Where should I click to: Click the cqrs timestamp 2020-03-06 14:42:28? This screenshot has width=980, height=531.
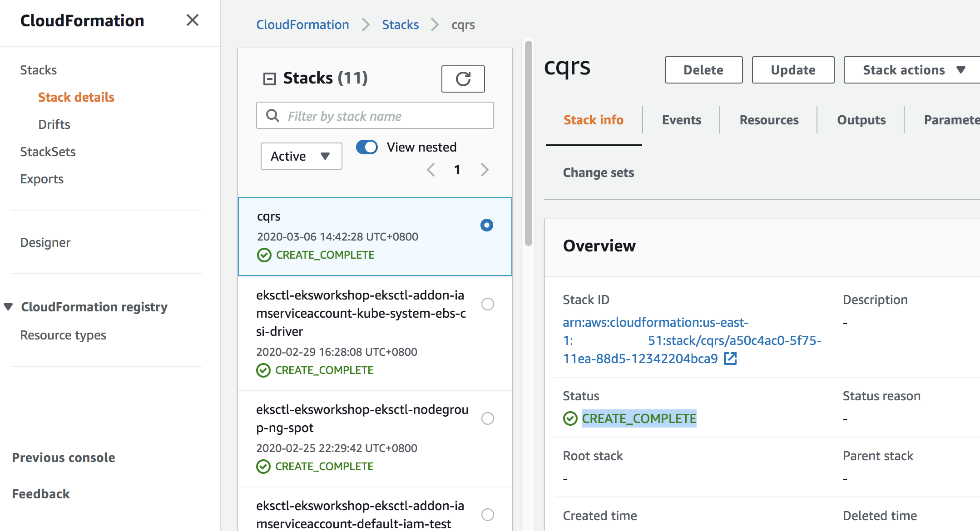[x=337, y=236]
